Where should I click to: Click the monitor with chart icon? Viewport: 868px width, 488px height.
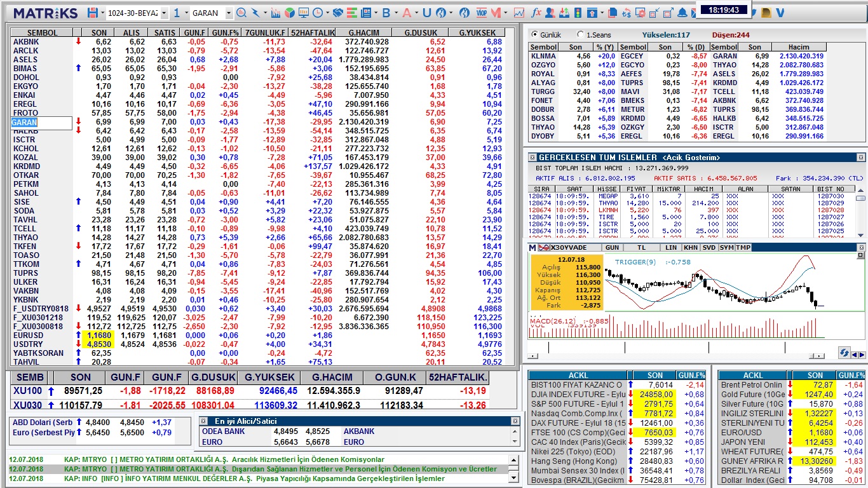304,13
